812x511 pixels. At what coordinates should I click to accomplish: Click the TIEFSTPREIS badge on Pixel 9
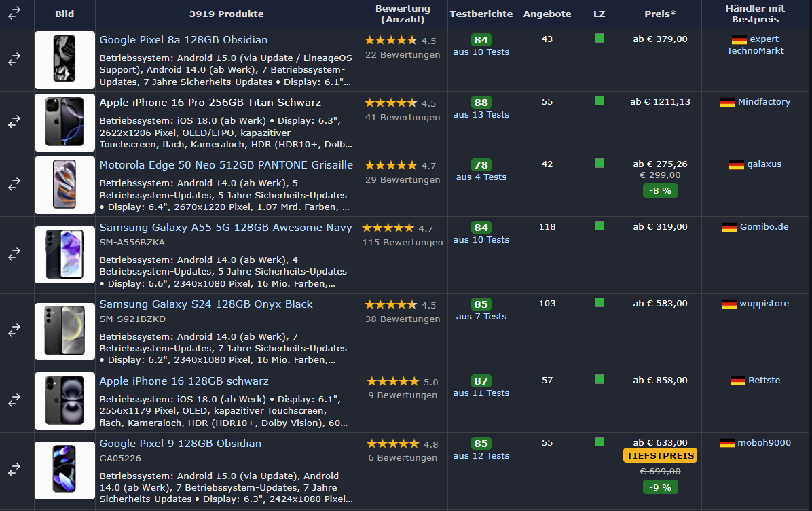[660, 456]
